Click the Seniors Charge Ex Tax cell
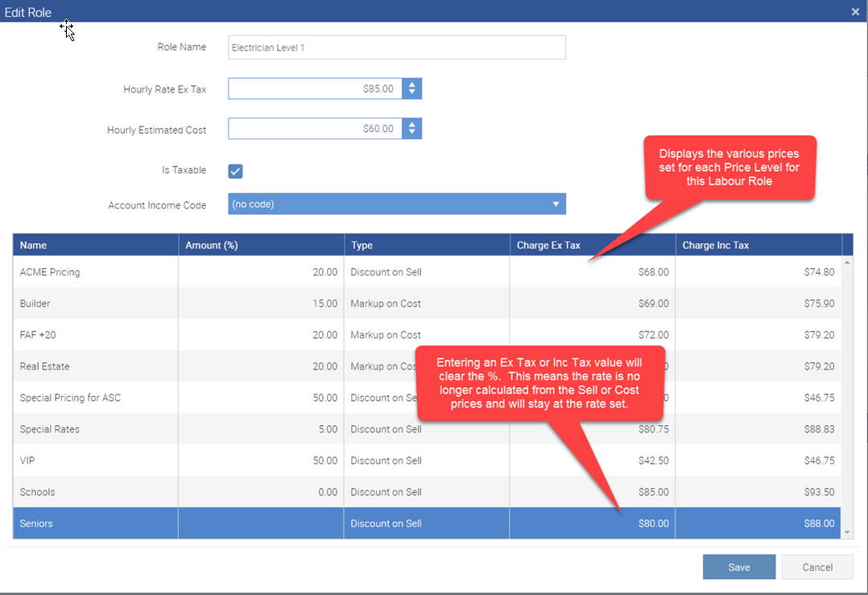The width and height of the screenshot is (868, 595). tap(592, 523)
